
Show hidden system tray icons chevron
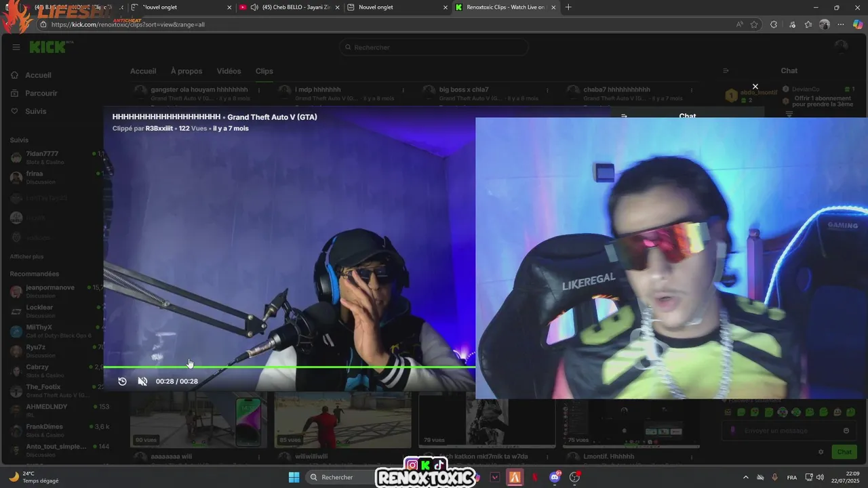pos(746,477)
